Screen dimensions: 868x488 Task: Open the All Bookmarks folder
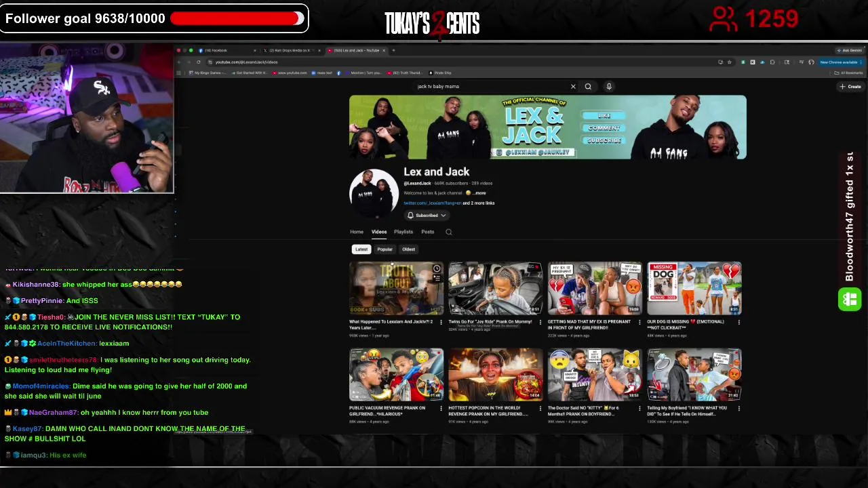coord(850,73)
